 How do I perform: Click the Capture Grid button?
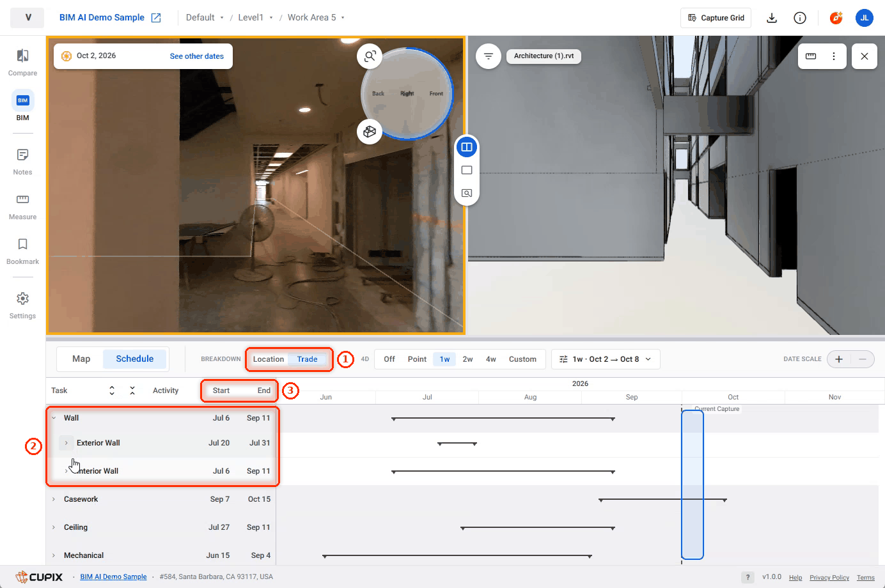[716, 18]
